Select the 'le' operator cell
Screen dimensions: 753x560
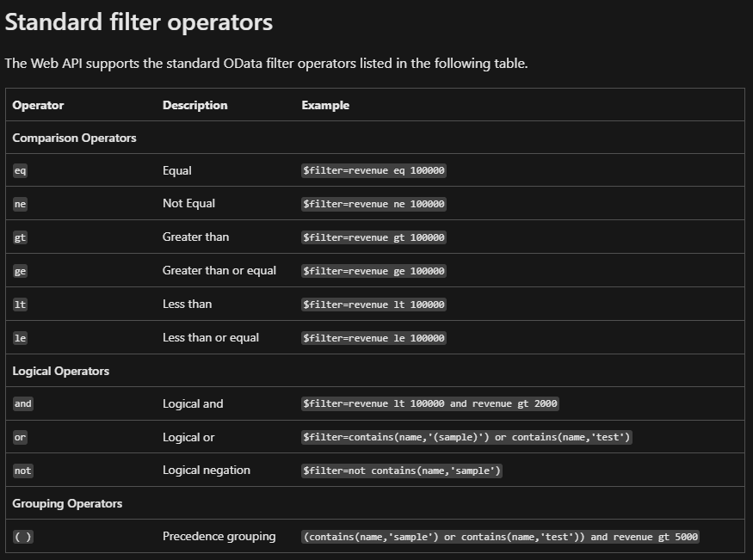pyautogui.click(x=20, y=337)
